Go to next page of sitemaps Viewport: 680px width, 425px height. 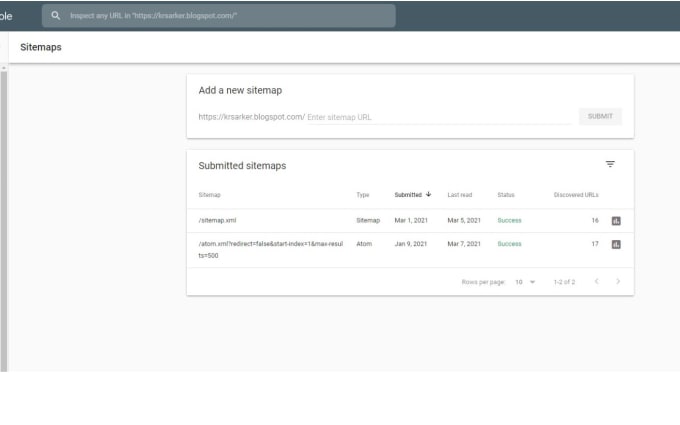[x=618, y=281]
